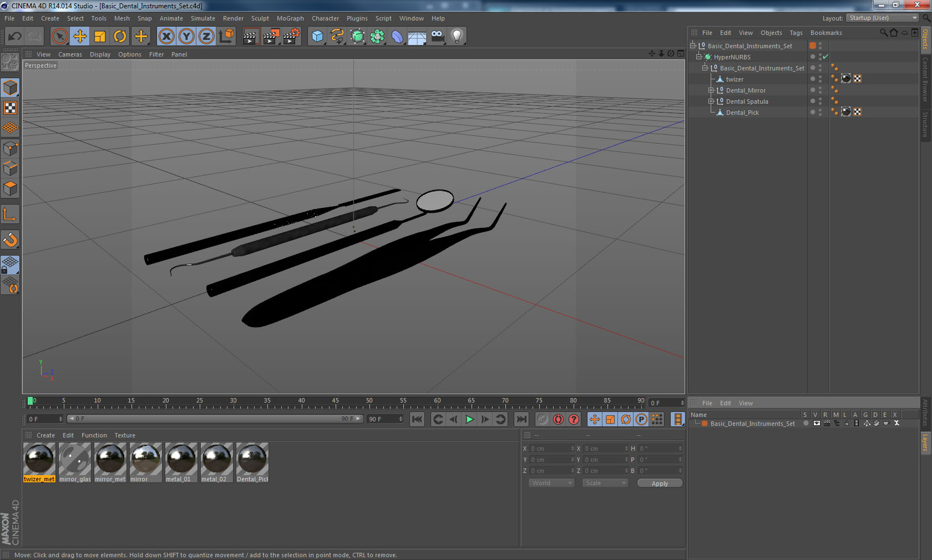The height and width of the screenshot is (560, 932).
Task: Click the Apply button
Action: pos(659,483)
